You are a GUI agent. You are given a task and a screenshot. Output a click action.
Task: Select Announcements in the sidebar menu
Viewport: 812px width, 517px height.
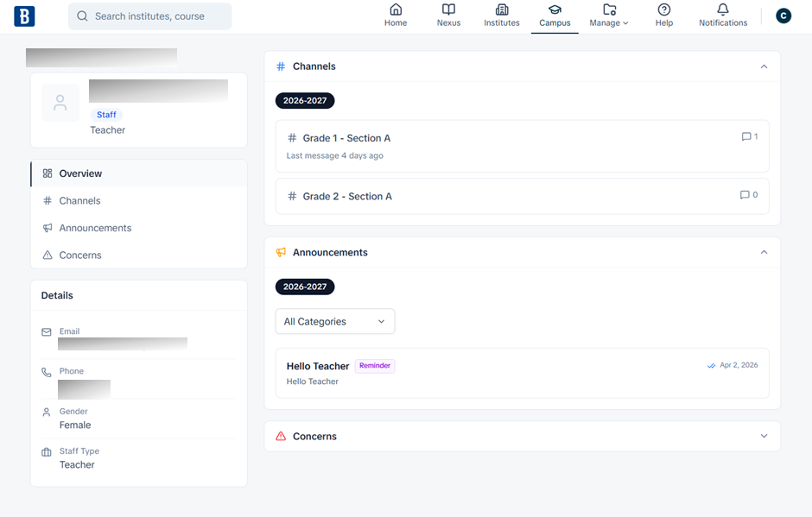click(95, 228)
